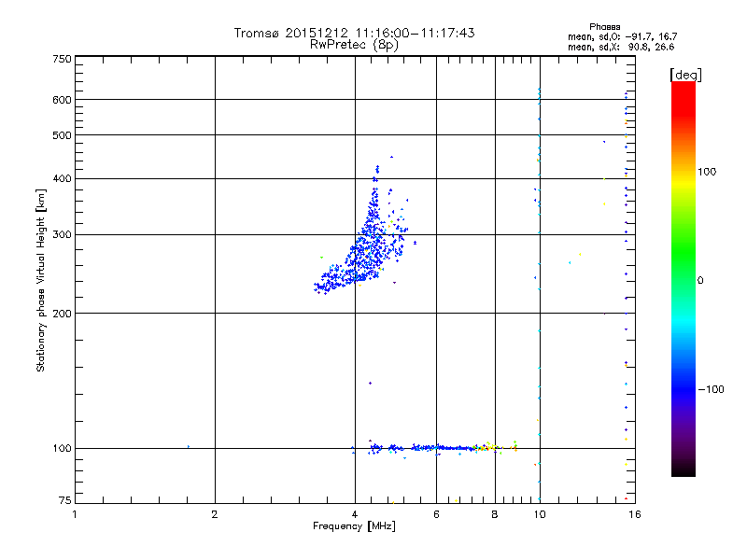
Task: Click the x-axis tick label '16'
Action: pos(635,514)
